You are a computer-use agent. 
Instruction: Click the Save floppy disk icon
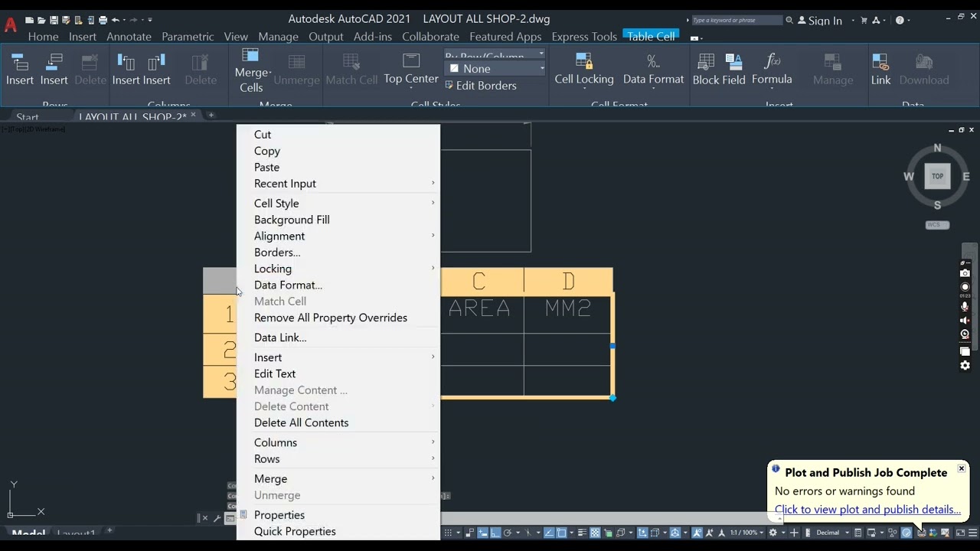(54, 20)
